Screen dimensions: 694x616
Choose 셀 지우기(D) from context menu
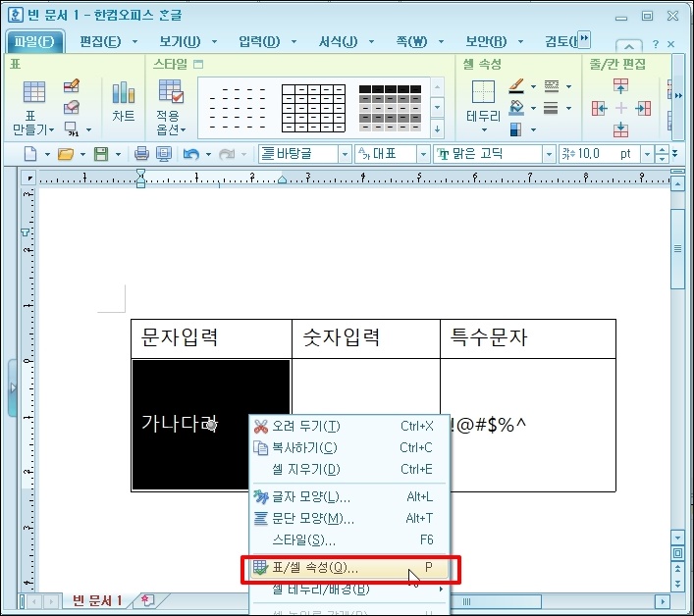pos(349,469)
